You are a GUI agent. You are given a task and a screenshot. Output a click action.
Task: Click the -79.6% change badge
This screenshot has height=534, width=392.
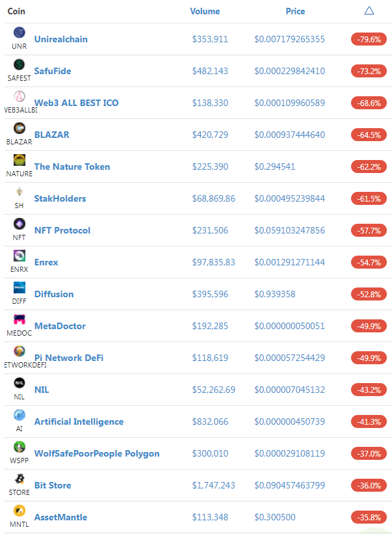[369, 39]
